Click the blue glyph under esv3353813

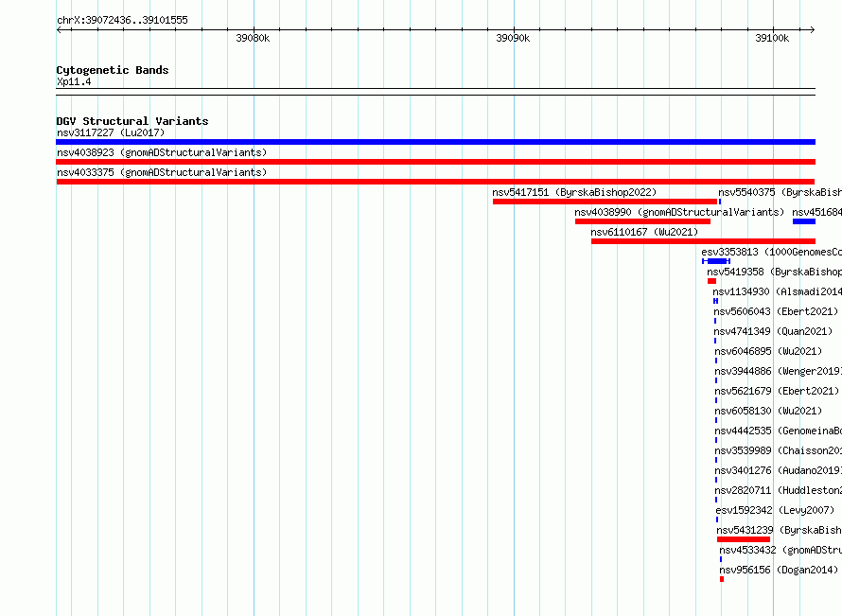coord(716,261)
